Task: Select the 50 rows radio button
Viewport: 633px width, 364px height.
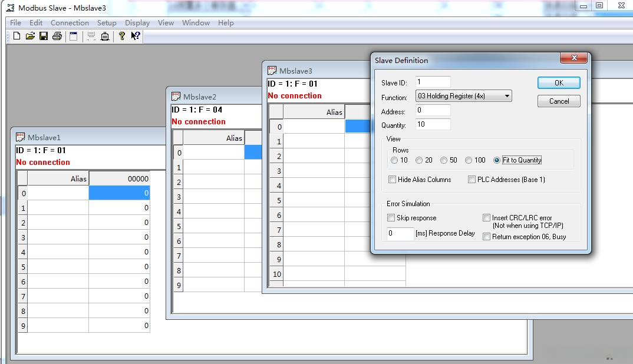Action: coord(444,160)
